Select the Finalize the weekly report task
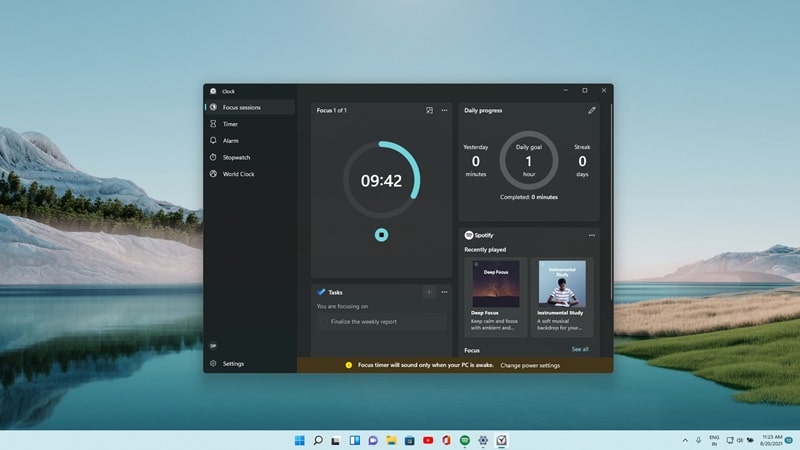Screen dimensions: 800x450 [x=381, y=322]
